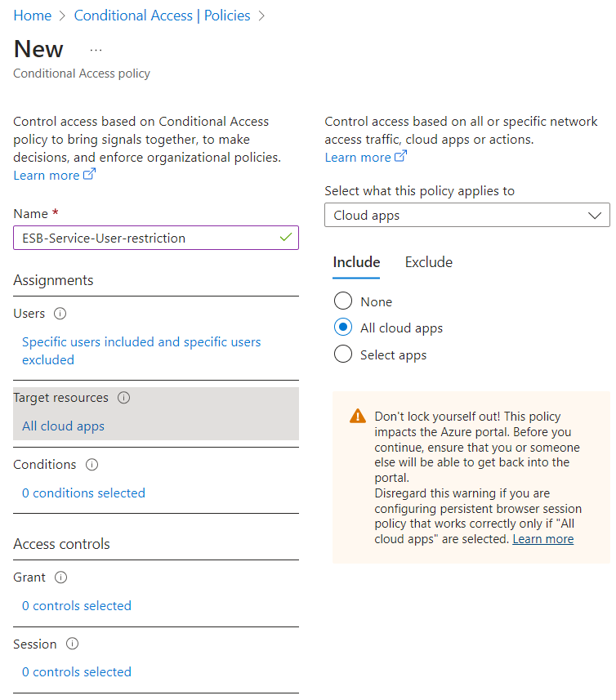Select the All cloud apps radio button

pos(343,328)
